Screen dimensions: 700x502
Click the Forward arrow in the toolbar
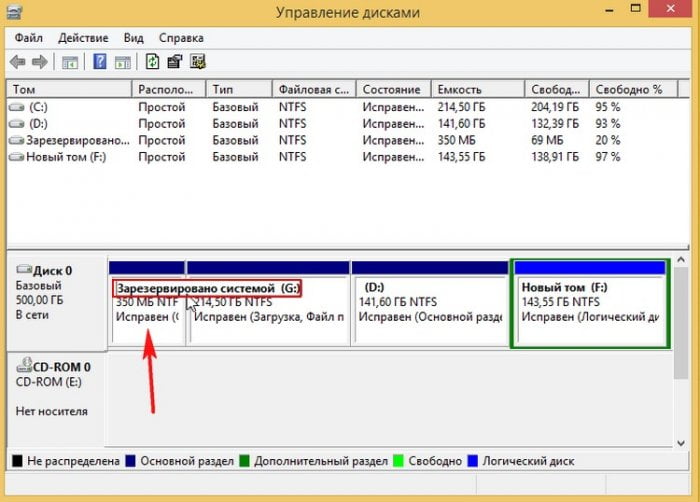click(40, 62)
